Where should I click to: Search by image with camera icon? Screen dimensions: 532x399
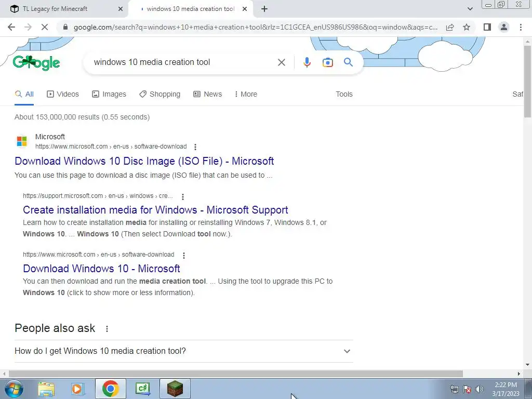(327, 62)
